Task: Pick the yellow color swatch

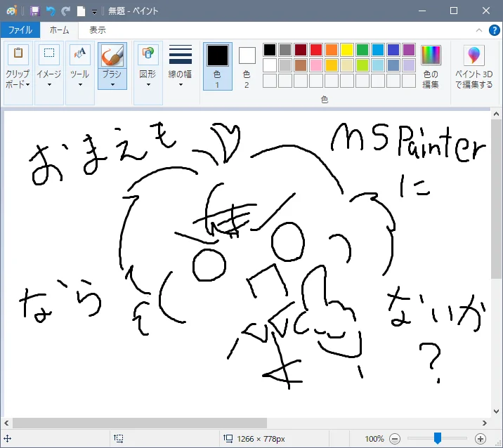Action: (347, 50)
